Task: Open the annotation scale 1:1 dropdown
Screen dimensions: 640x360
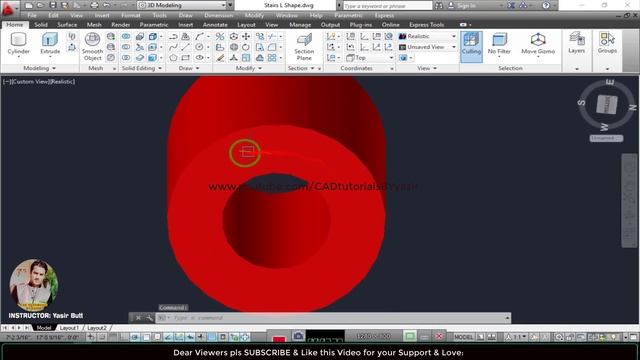Action: [x=517, y=337]
